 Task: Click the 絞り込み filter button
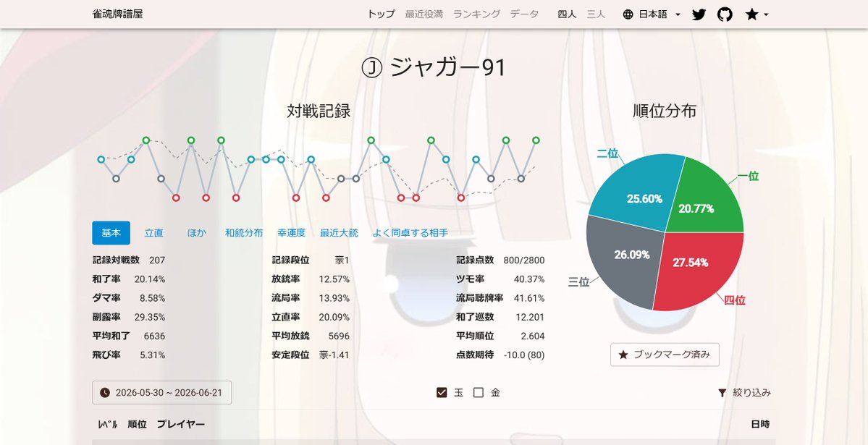coord(744,393)
